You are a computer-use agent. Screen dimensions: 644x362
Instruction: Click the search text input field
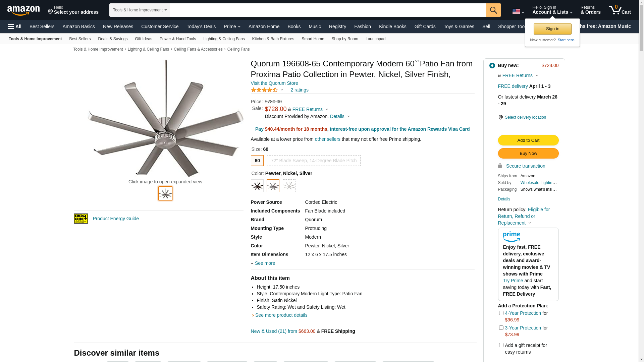[328, 10]
